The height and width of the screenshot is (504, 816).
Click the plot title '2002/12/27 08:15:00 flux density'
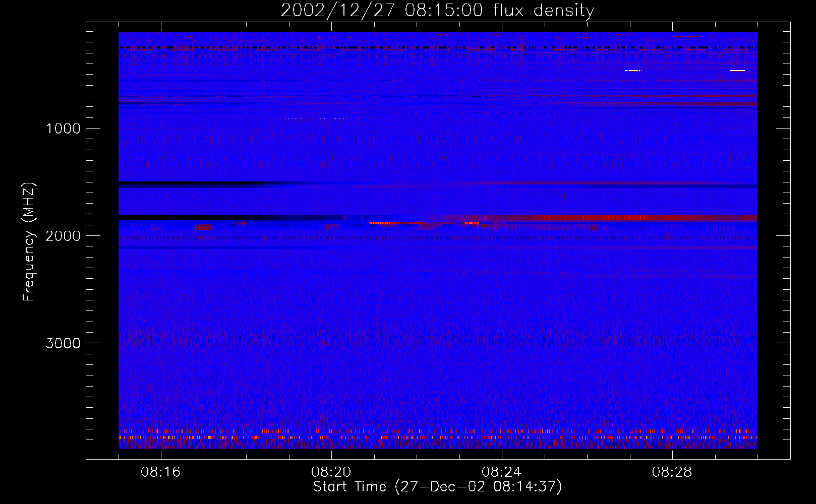437,10
